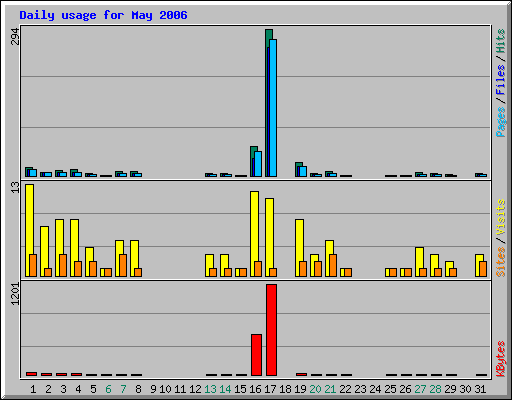Click the yellow visits bar for day 2

pos(44,252)
